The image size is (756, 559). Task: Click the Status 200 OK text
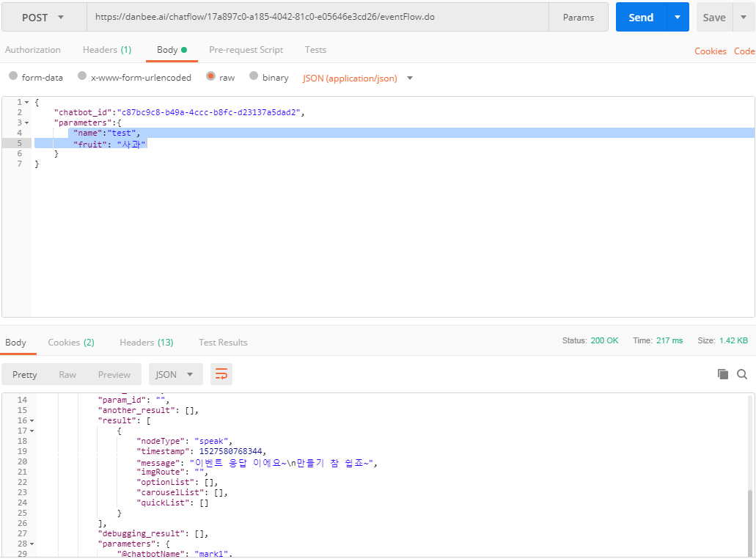click(x=590, y=340)
